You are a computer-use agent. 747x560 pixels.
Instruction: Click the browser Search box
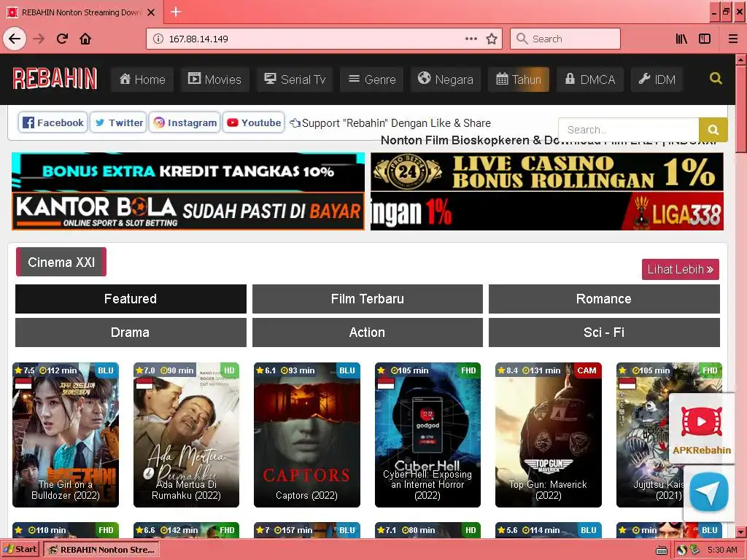coord(565,39)
